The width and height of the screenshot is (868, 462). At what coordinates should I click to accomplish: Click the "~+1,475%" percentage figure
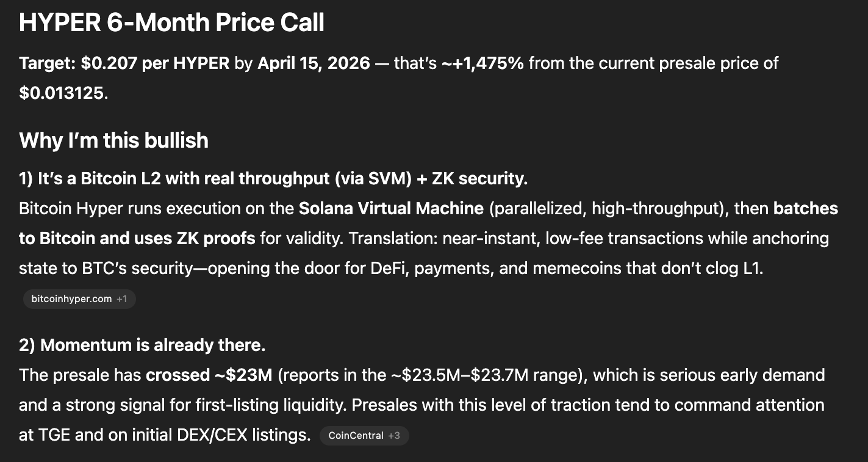click(x=482, y=63)
